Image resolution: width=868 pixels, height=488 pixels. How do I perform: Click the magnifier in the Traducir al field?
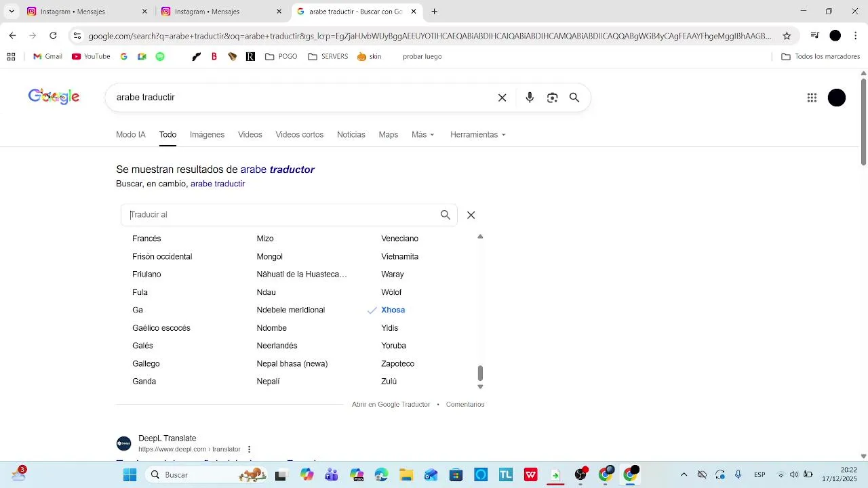[446, 215]
